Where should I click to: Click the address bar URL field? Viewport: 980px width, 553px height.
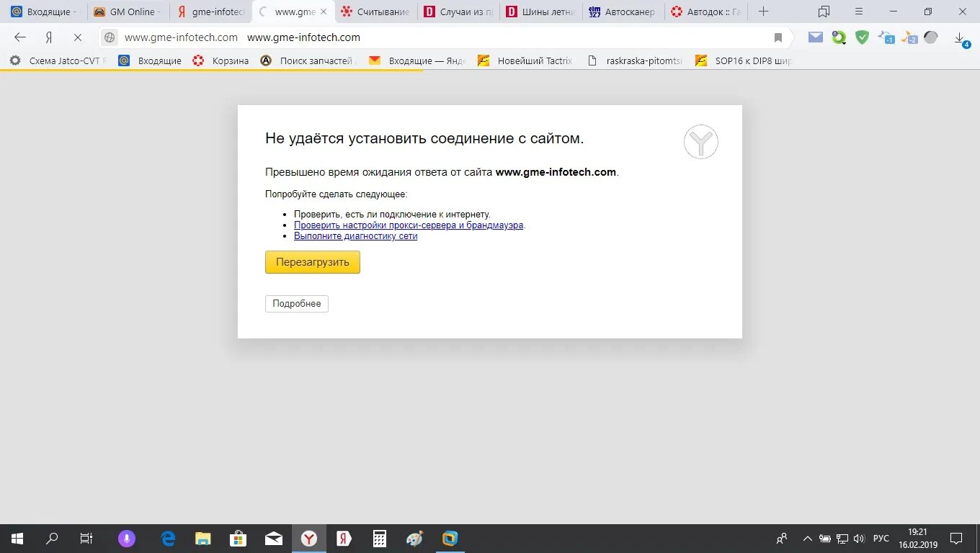445,37
